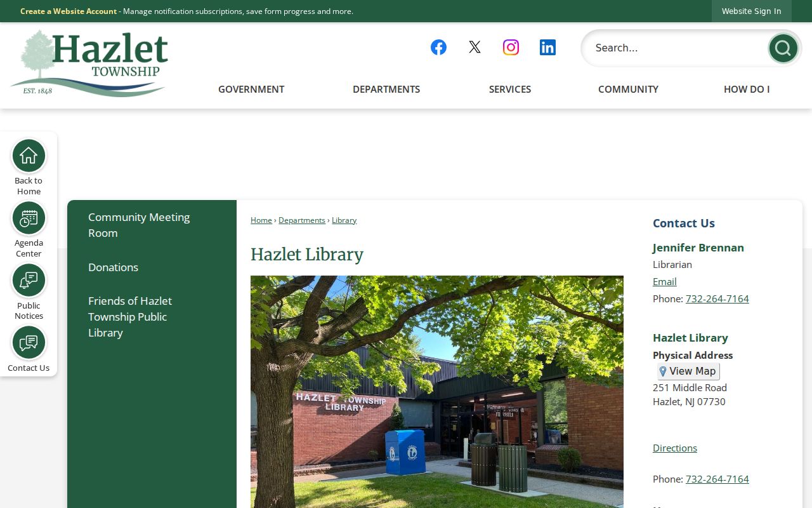The image size is (812, 508).
Task: Open the Public Notices bell icon
Action: tap(29, 280)
